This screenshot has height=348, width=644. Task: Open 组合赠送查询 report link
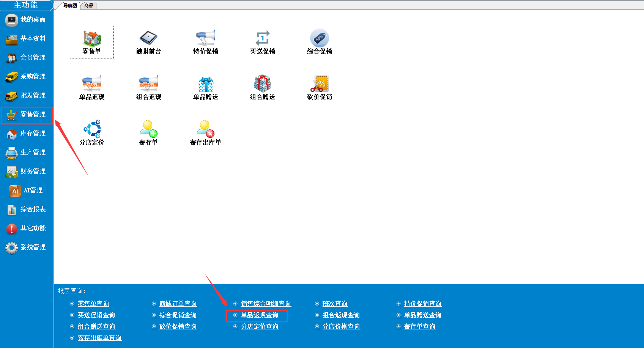coord(96,326)
